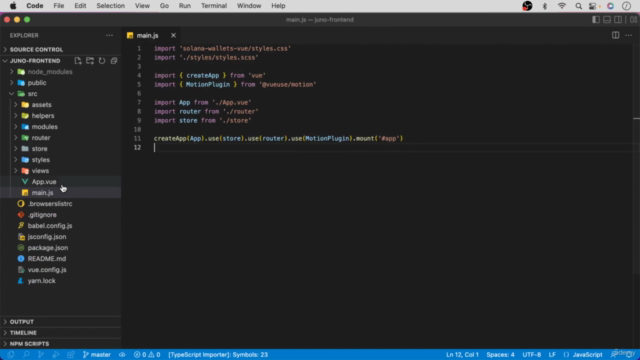Click the search icon in status bar
Image resolution: width=640 pixels, height=360 pixels.
pos(26,355)
